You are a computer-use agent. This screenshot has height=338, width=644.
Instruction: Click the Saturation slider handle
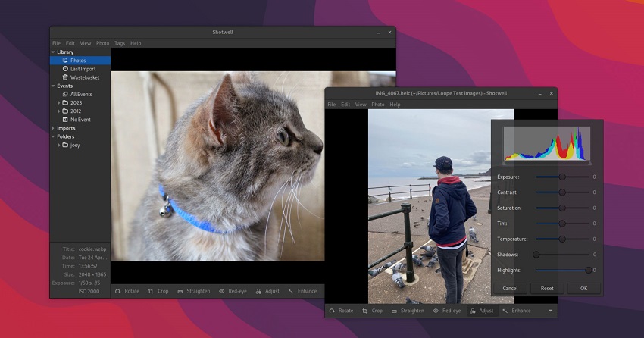(562, 208)
